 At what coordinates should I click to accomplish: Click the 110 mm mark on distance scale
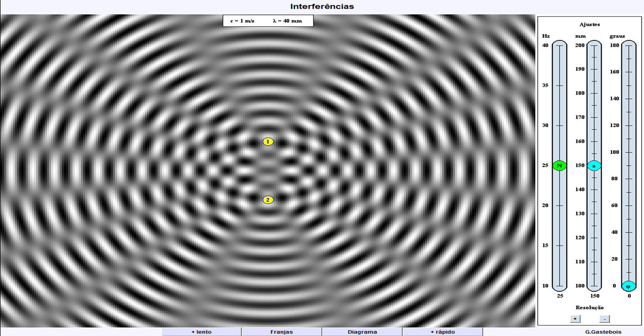point(580,261)
